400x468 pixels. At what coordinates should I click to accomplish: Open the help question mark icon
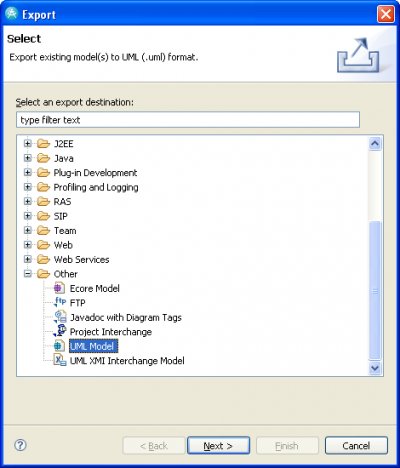click(20, 445)
